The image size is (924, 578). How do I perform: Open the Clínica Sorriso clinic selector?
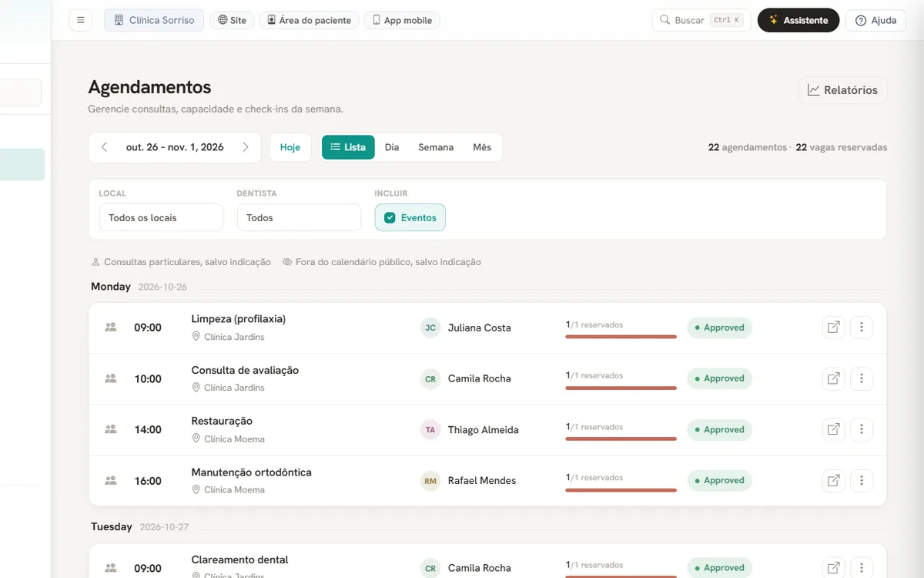coord(154,20)
